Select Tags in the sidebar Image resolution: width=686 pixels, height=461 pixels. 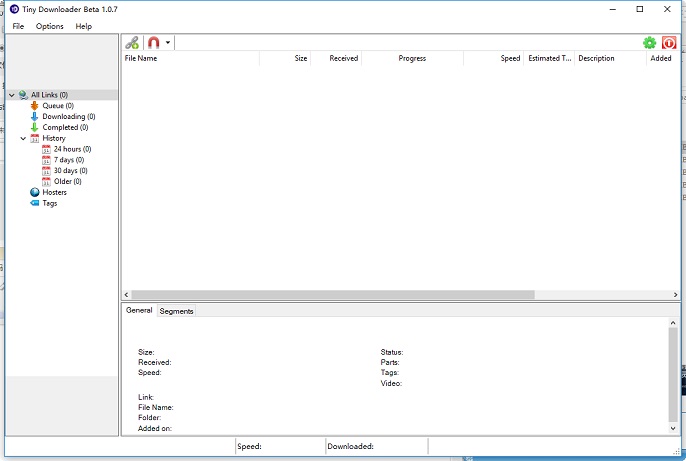click(x=49, y=203)
